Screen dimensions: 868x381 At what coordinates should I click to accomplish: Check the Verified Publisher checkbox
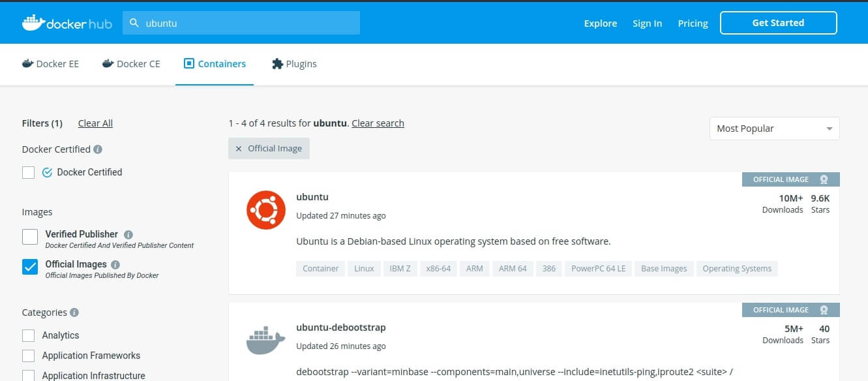coord(30,236)
